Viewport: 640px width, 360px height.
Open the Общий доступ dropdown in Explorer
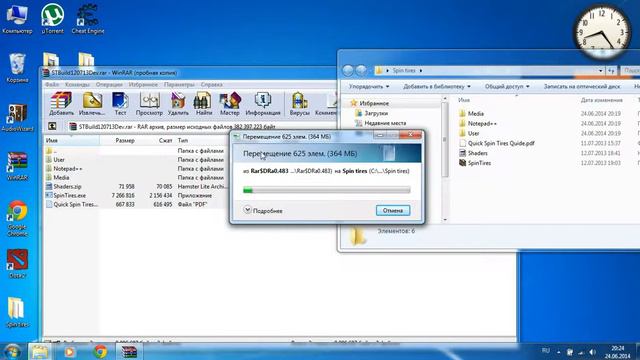[507, 87]
